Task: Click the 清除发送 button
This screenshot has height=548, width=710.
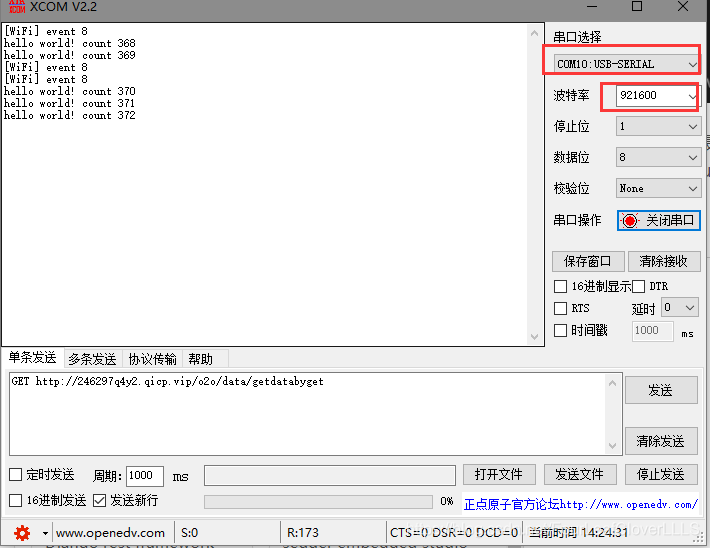Action: pos(661,441)
